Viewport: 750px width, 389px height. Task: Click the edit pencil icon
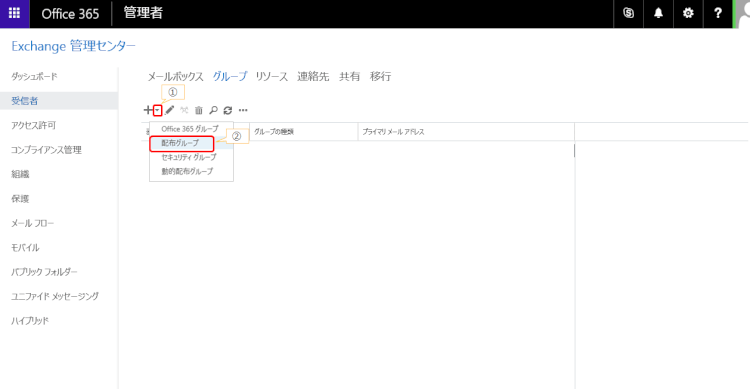(x=170, y=111)
